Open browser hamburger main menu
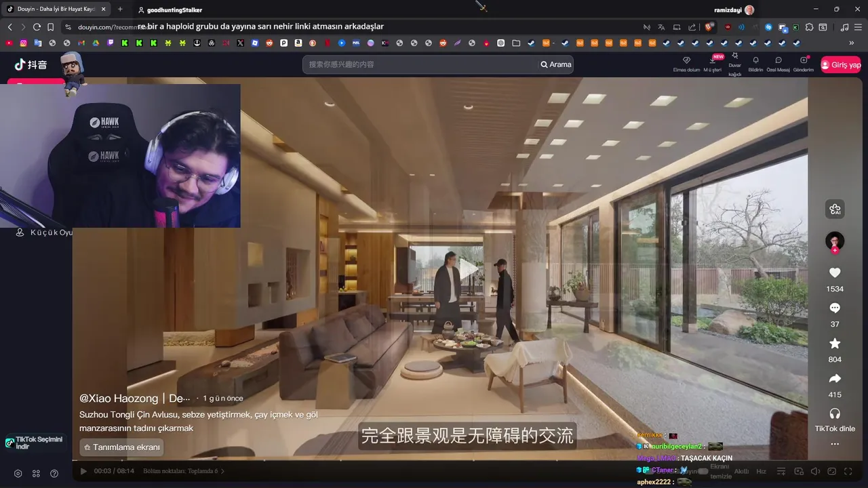Viewport: 868px width, 488px height. coord(859,27)
